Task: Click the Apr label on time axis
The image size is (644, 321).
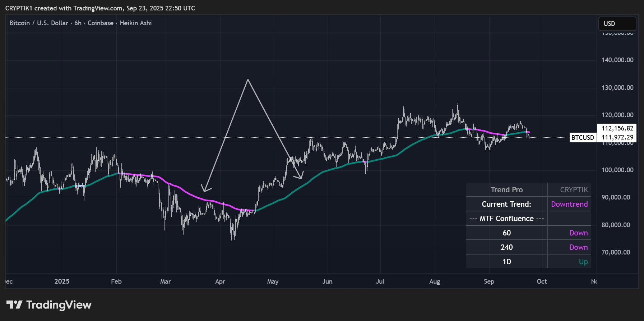Action: click(x=220, y=281)
